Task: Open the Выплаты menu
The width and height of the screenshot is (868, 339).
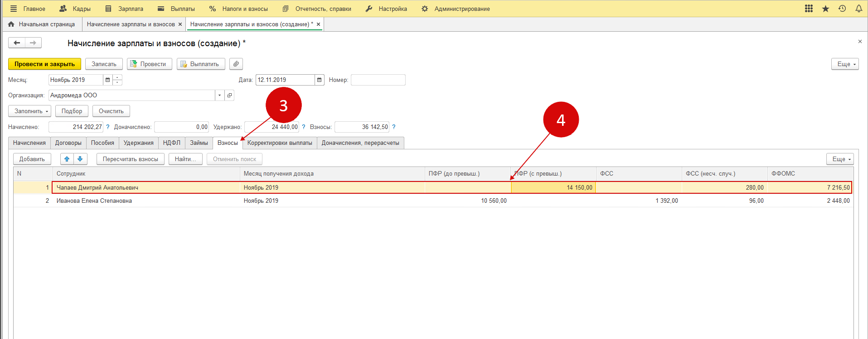Action: [176, 9]
